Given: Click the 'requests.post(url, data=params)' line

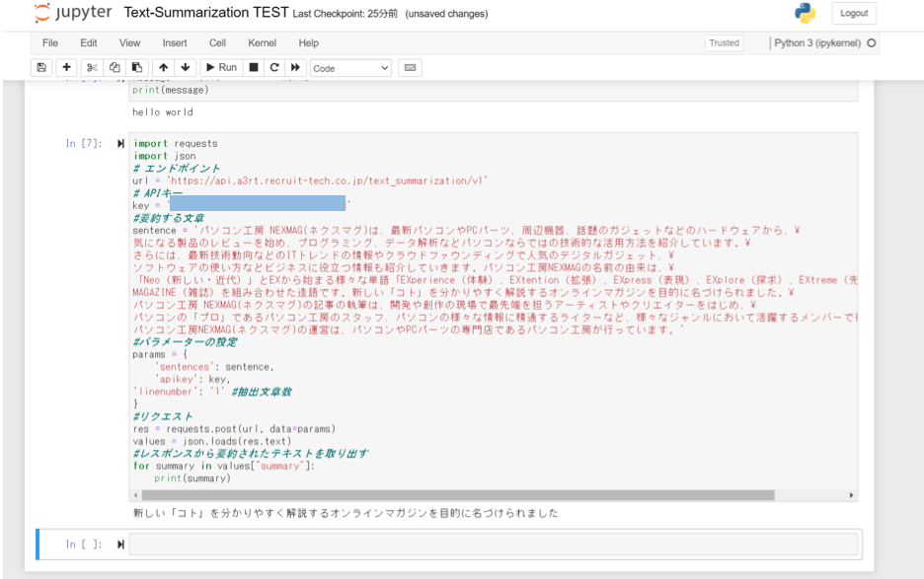Looking at the screenshot, I should pyautogui.click(x=234, y=429).
